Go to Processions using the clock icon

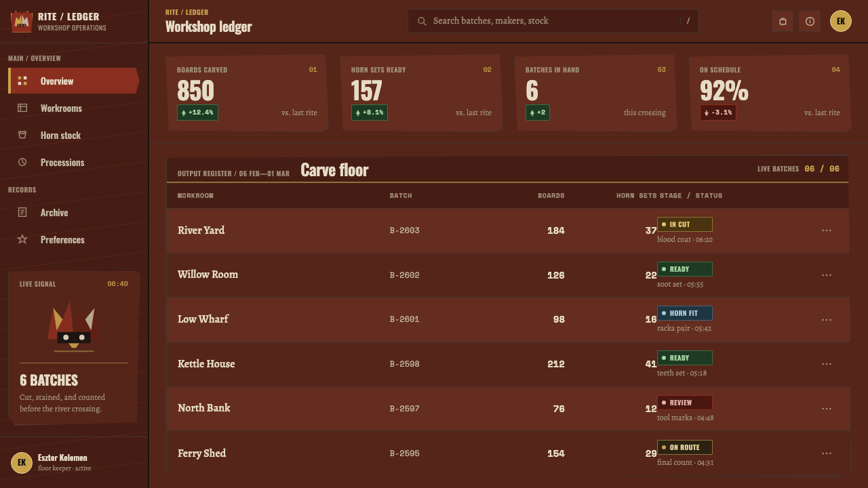[x=22, y=162]
